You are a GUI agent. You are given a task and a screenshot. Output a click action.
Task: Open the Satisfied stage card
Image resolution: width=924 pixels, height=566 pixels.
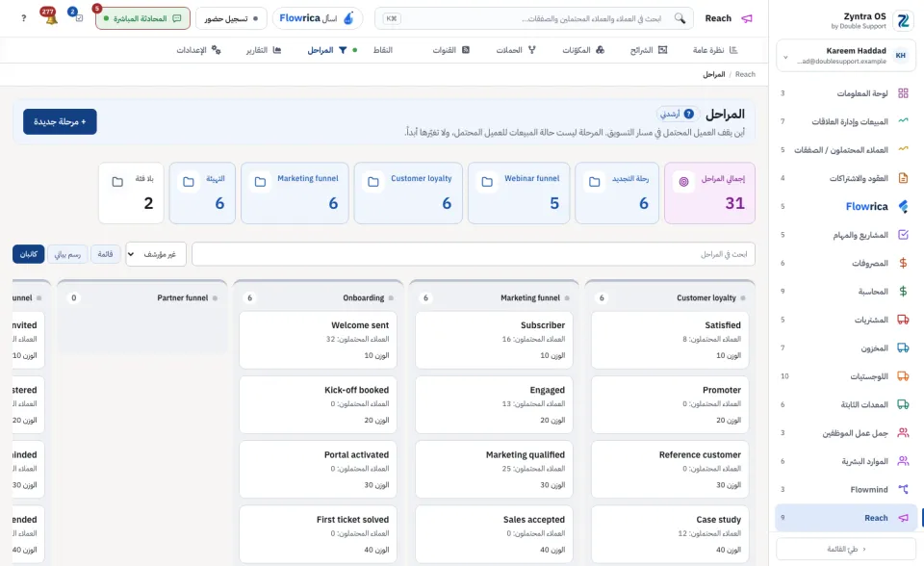click(670, 340)
